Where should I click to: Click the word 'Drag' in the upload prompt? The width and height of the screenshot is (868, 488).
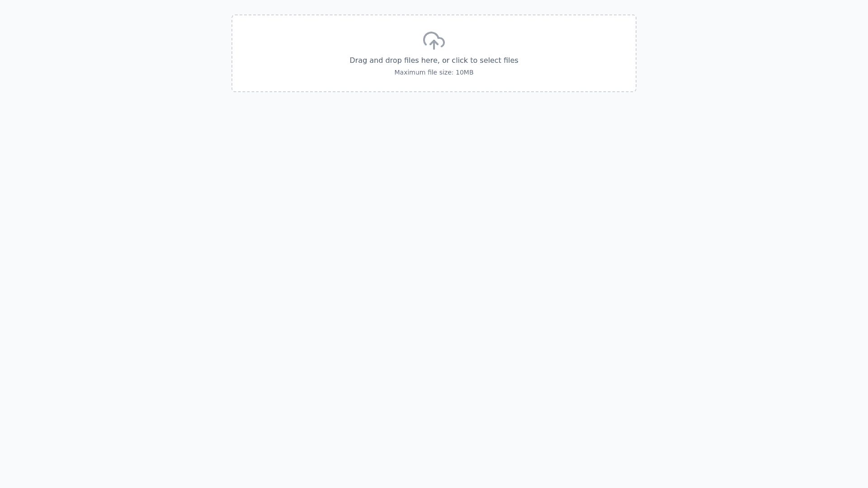(359, 61)
